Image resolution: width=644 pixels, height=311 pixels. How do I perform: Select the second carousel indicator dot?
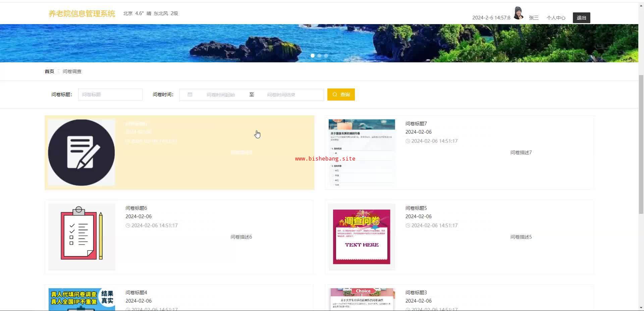(319, 56)
